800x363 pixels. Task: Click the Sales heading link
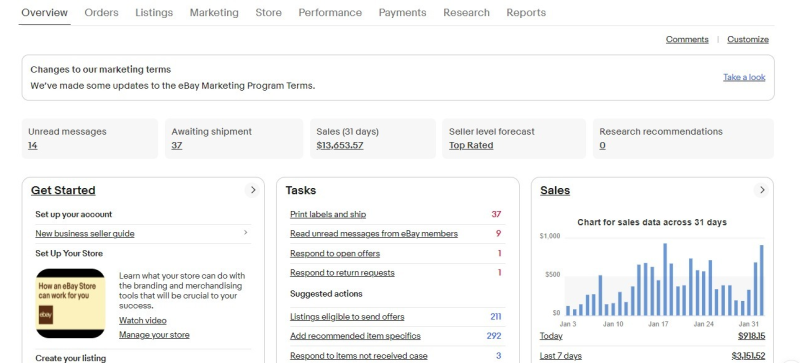(555, 190)
